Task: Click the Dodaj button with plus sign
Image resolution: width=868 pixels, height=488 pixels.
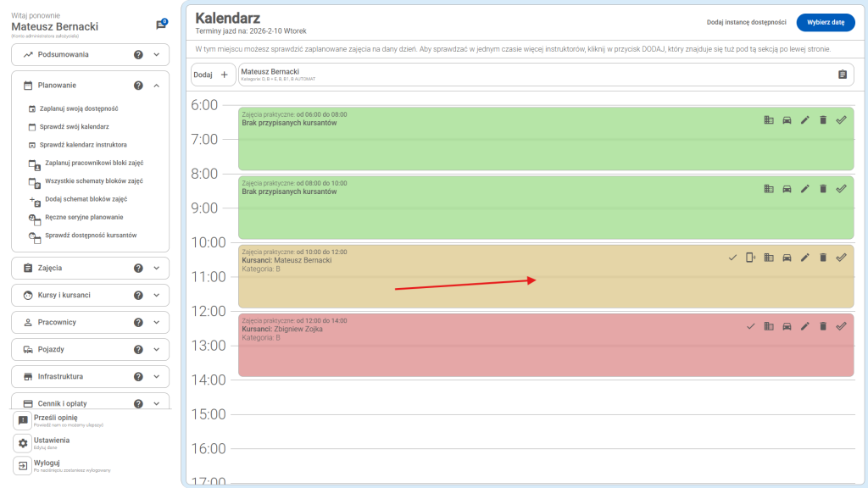Action: (x=214, y=75)
